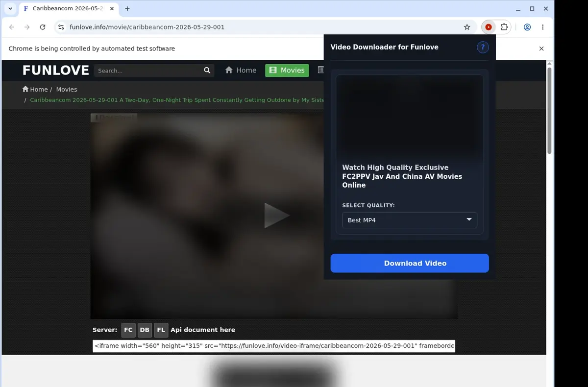Switch to FC server
This screenshot has height=387, width=588.
pos(128,330)
